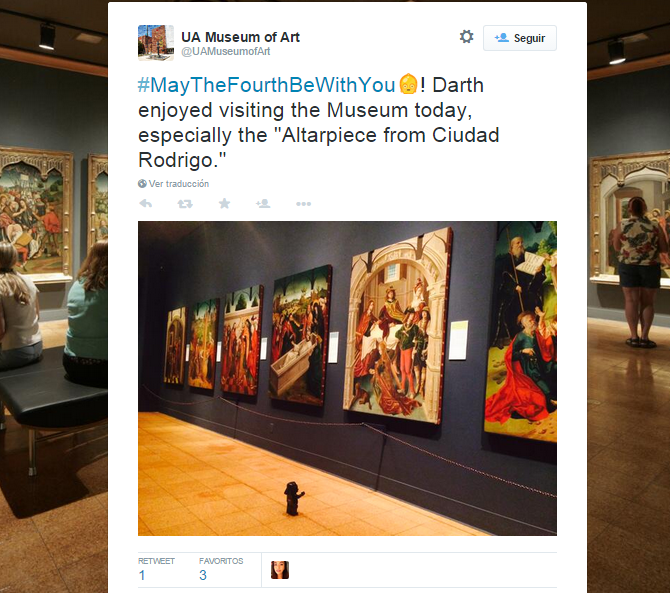Open the more options ellipsis icon
Viewport: 670px width, 593px height.
point(303,204)
